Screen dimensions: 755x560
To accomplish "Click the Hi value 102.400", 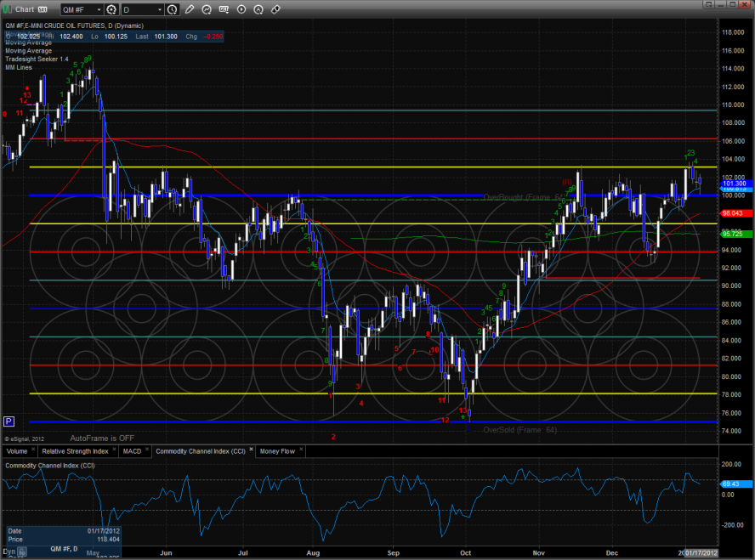I will (71, 37).
